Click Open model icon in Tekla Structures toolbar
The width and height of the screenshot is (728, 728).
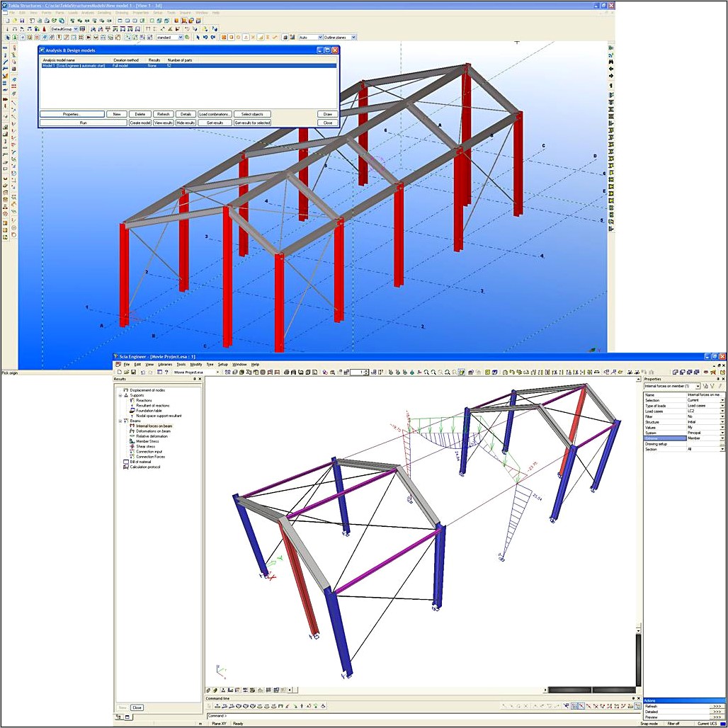tap(15, 21)
